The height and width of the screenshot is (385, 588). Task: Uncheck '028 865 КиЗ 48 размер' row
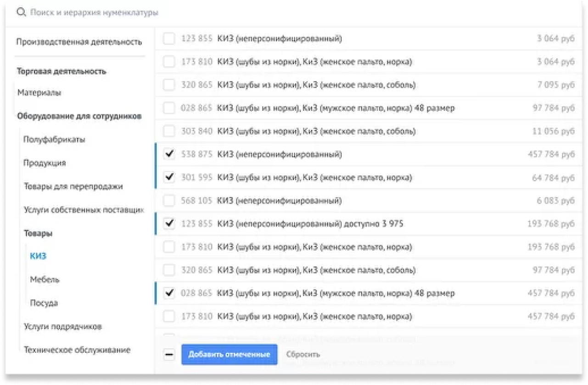(x=169, y=293)
